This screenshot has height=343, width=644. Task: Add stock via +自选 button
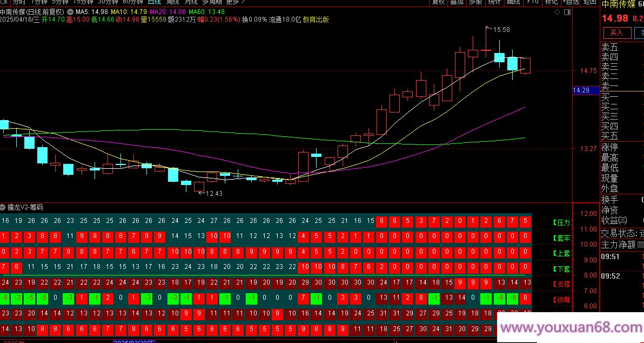[570, 2]
